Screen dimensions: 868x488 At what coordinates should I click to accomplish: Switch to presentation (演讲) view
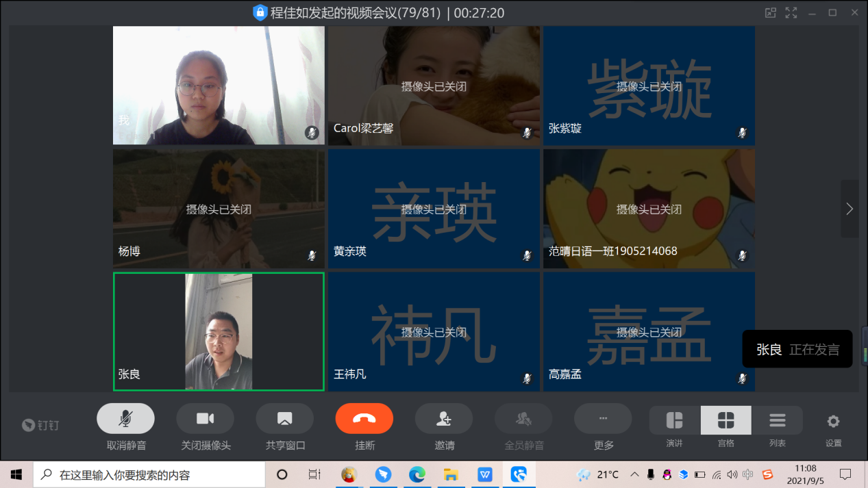pyautogui.click(x=674, y=420)
